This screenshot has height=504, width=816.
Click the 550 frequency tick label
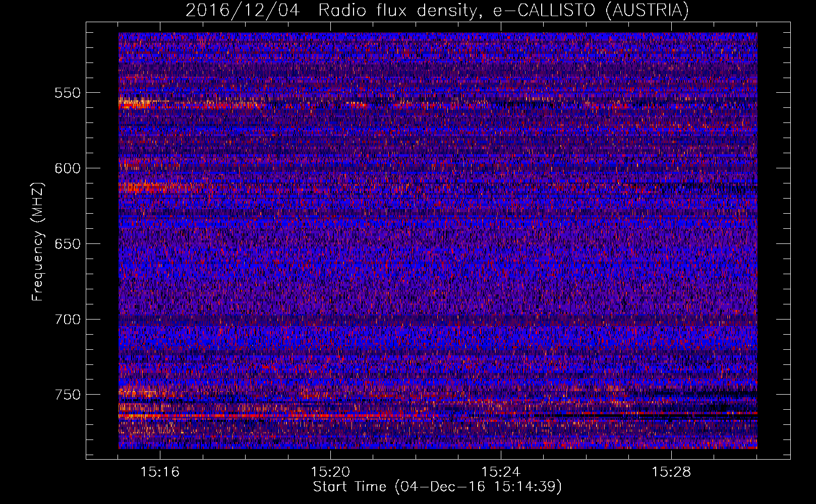point(68,93)
